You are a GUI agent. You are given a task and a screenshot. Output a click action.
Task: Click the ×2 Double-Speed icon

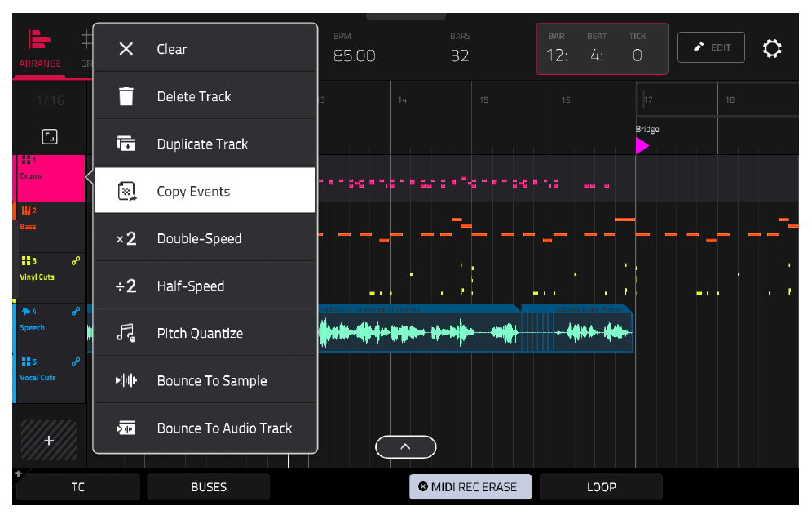coord(126,238)
